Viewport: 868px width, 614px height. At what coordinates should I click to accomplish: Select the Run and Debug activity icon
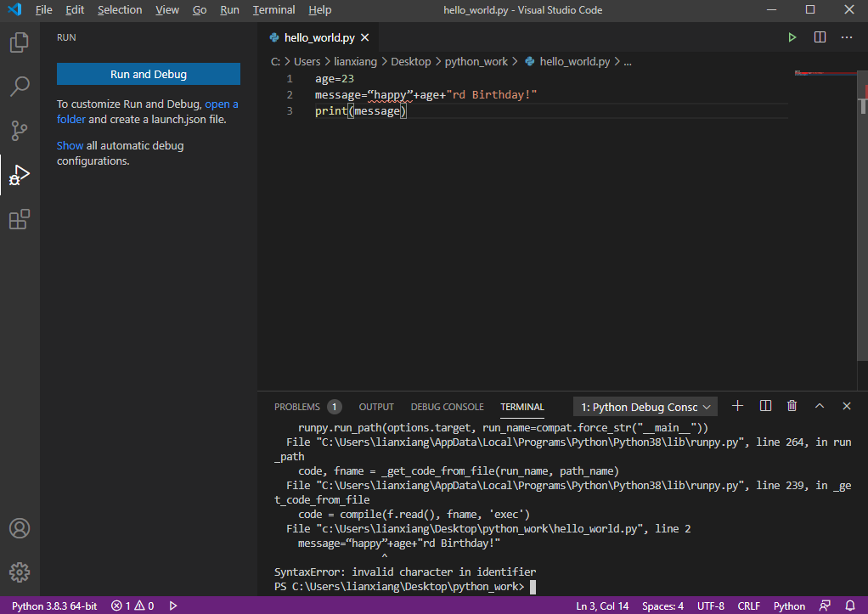[20, 176]
